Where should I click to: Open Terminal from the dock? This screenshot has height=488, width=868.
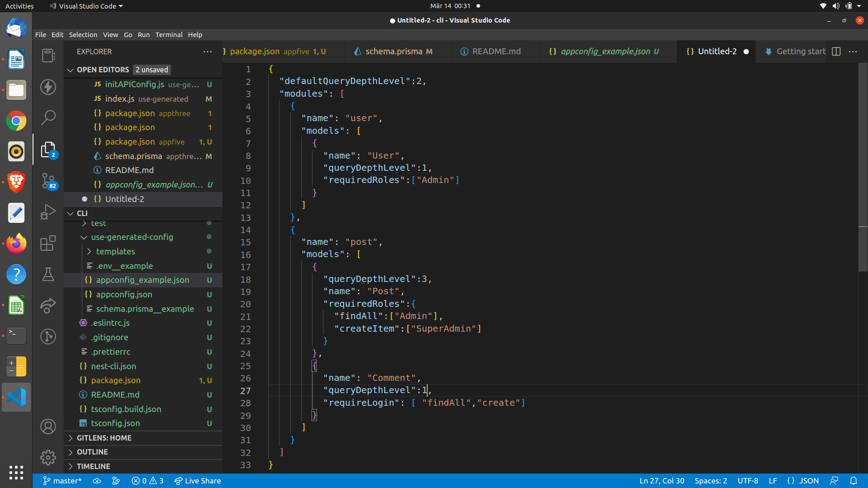point(16,336)
